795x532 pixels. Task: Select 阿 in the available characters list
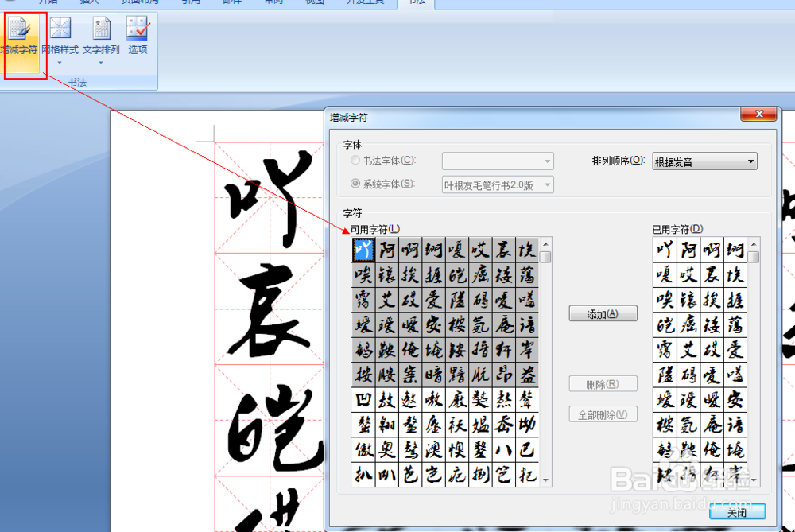(387, 250)
